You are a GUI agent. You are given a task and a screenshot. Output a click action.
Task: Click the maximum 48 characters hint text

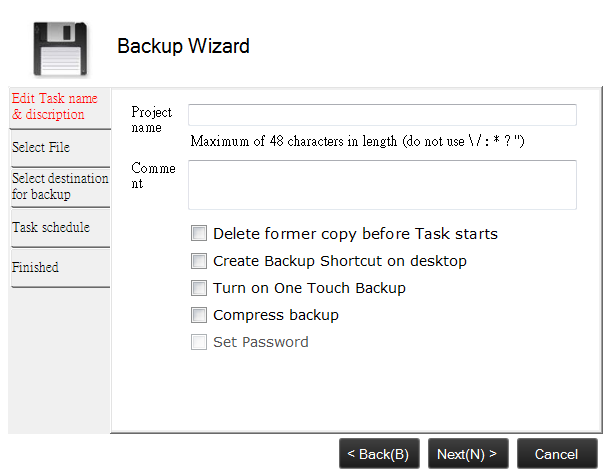tap(357, 141)
